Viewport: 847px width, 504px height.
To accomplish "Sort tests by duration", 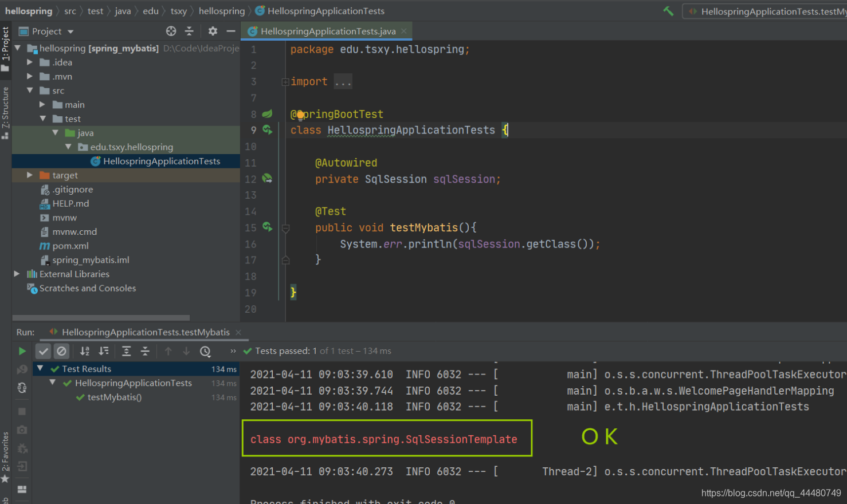I will click(104, 351).
